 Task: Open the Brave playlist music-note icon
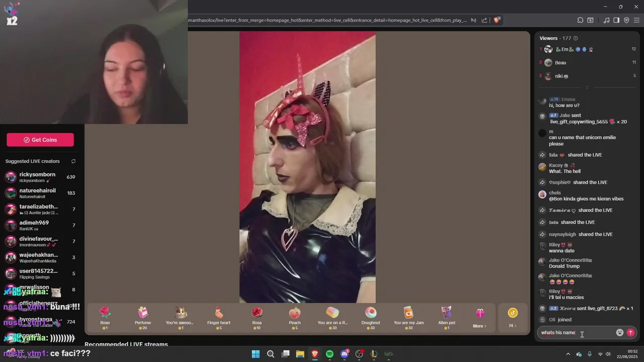[606, 20]
